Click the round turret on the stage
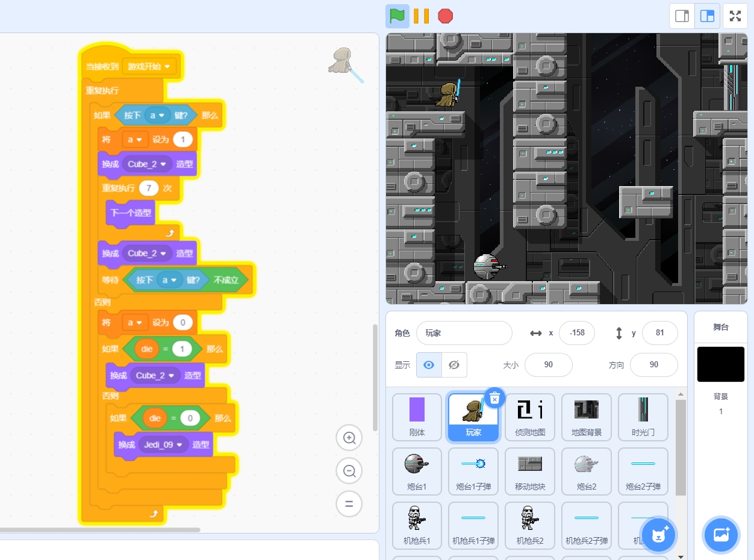Viewport: 754px width, 560px height. 489,266
